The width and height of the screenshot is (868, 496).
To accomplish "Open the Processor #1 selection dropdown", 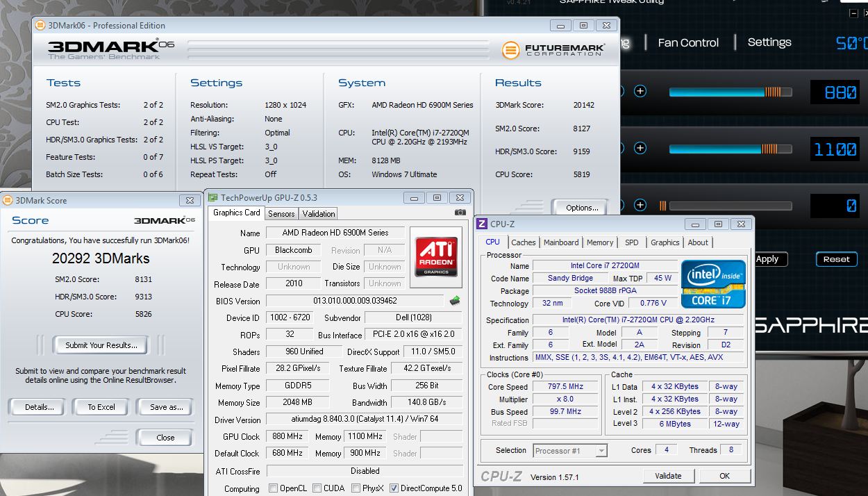I will (x=570, y=451).
